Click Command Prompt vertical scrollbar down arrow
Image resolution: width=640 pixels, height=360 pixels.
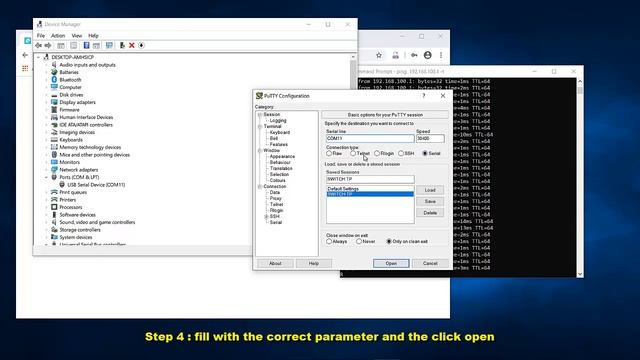pyautogui.click(x=580, y=274)
